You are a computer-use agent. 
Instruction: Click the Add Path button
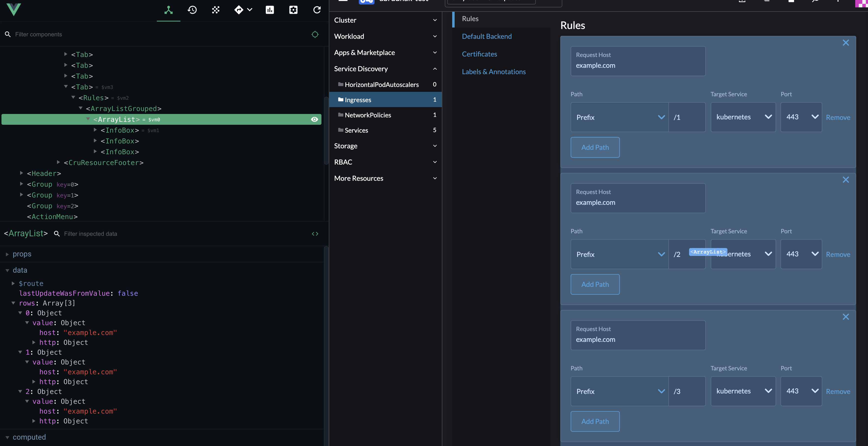point(595,147)
